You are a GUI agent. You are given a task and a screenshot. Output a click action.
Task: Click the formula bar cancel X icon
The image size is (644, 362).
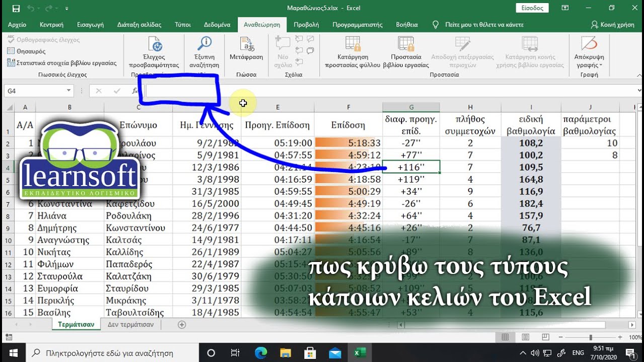click(x=99, y=91)
